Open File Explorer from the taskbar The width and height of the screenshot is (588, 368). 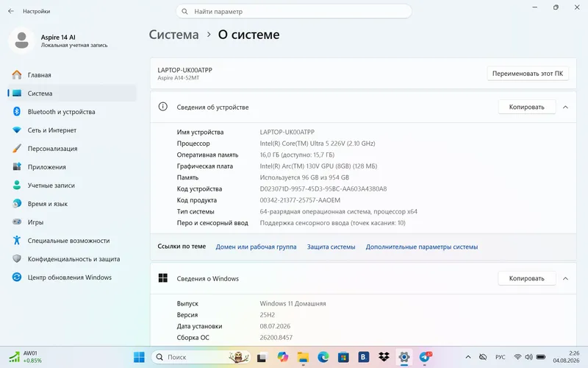click(x=303, y=357)
